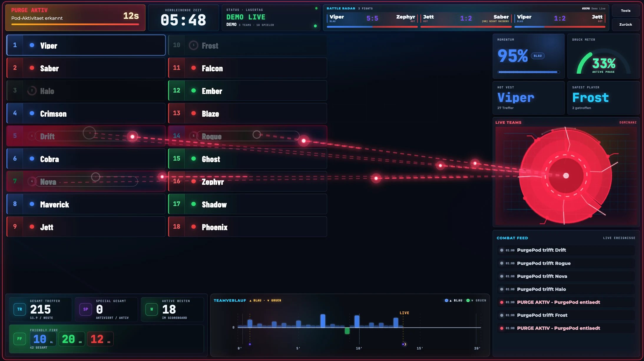Click the Zurück button
This screenshot has height=361, width=644.
point(625,24)
